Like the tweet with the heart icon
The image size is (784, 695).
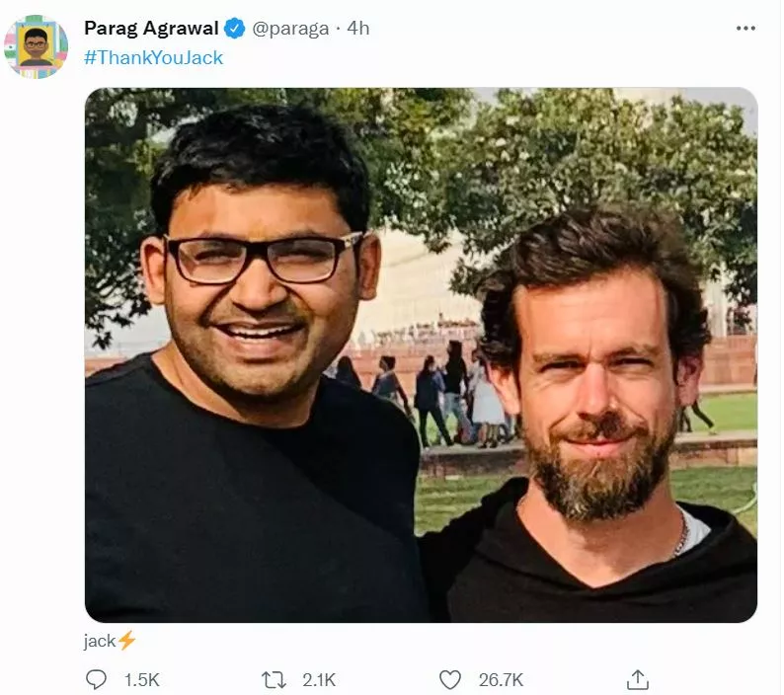(x=450, y=679)
